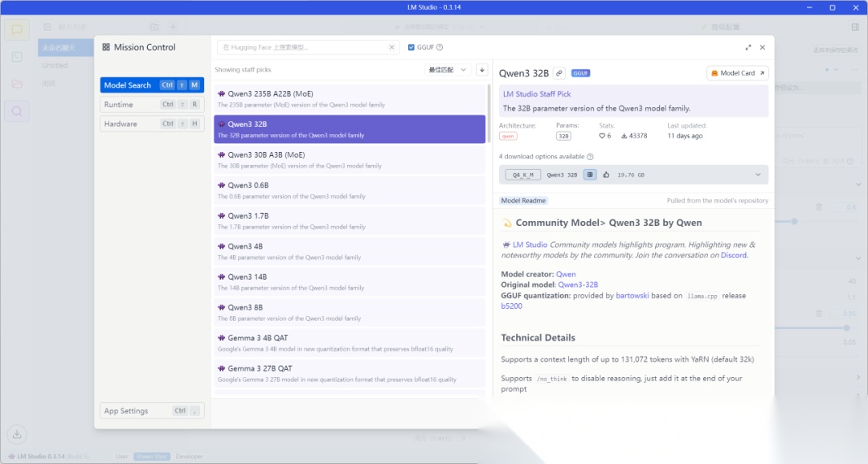Open the Chat view in left sidebar
The image size is (868, 464).
(17, 29)
